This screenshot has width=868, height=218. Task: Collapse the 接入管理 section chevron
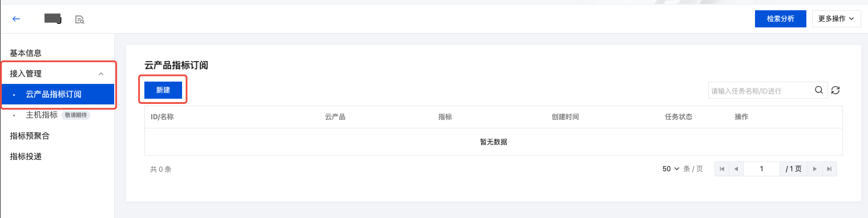click(x=101, y=74)
